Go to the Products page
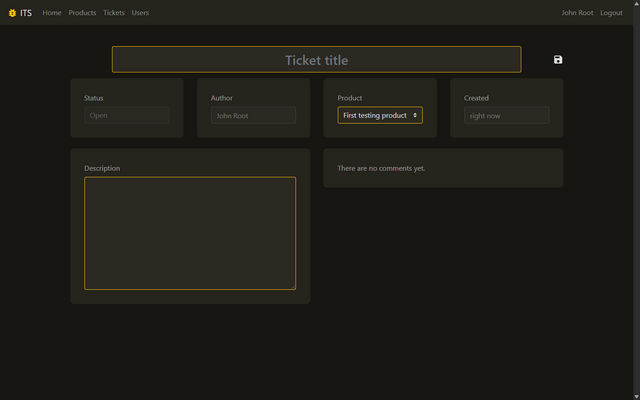Screen dimensions: 640x400 pos(82,13)
